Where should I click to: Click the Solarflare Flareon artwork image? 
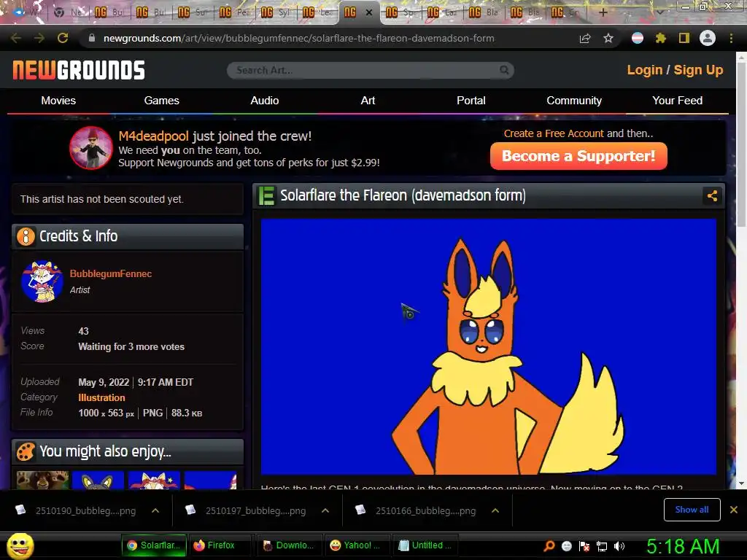489,346
